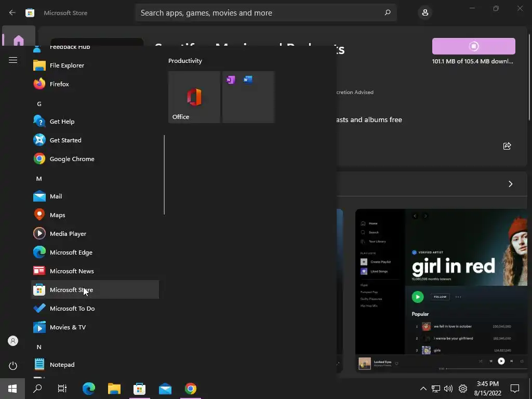Screen dimensions: 532x399
Task: Click the Store page vertical scrollbar
Action: (x=529, y=77)
